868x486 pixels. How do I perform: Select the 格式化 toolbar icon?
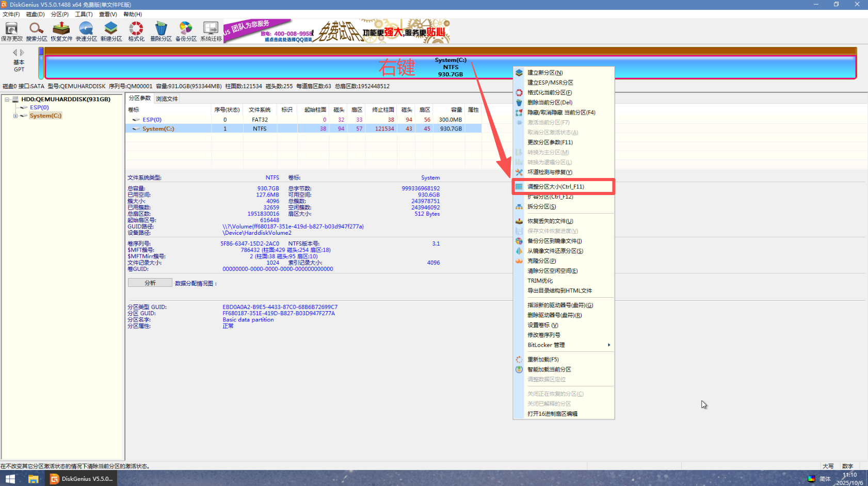point(136,31)
